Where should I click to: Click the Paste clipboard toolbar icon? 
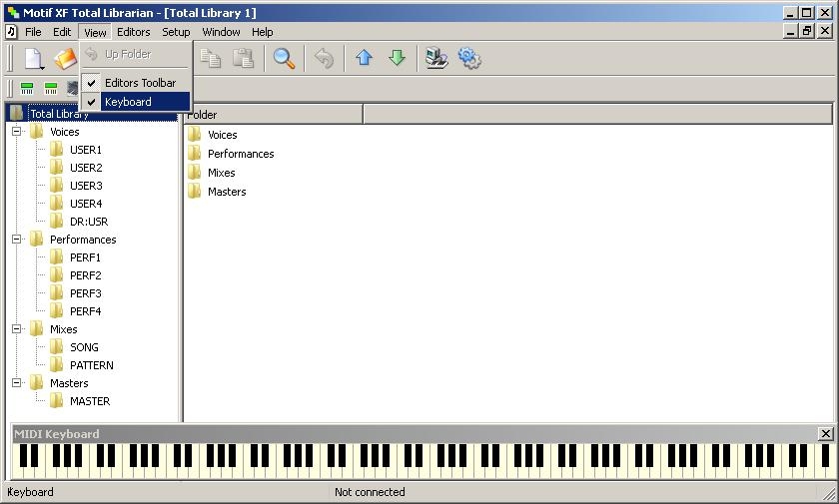click(x=243, y=58)
